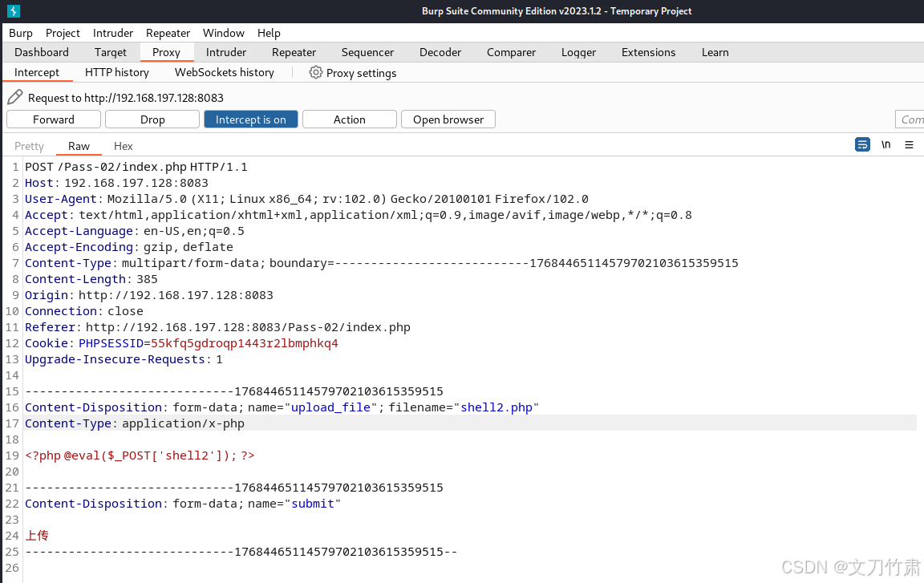This screenshot has height=583, width=924.
Task: Click Open browser button
Action: click(448, 119)
